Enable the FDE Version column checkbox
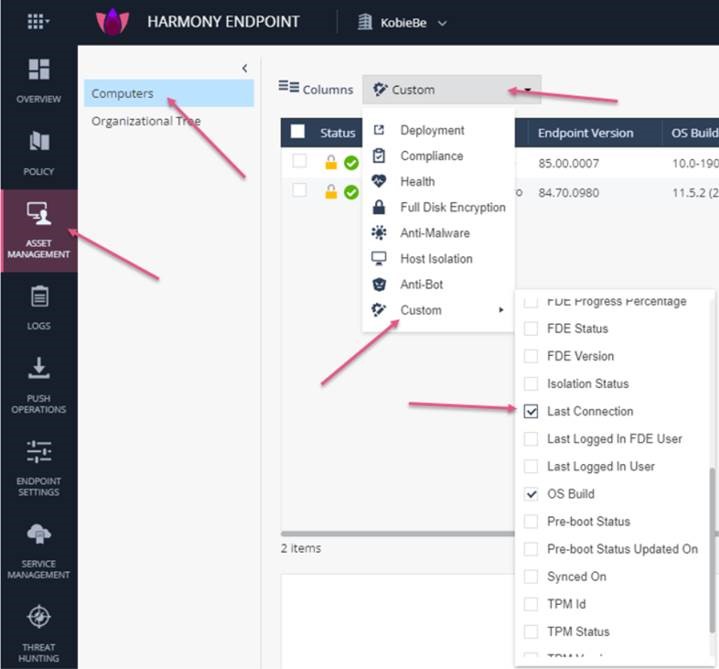Viewport: 719px width, 669px height. coord(531,356)
